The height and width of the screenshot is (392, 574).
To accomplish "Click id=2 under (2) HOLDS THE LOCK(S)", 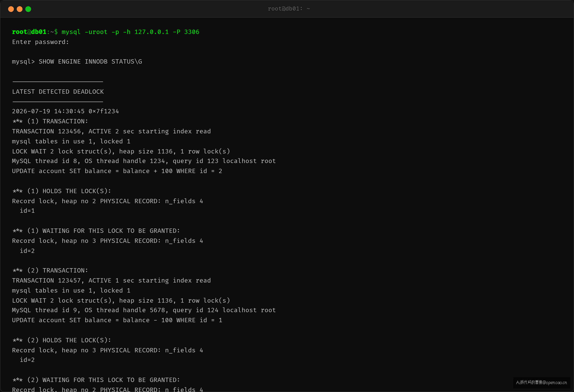I will click(x=27, y=360).
